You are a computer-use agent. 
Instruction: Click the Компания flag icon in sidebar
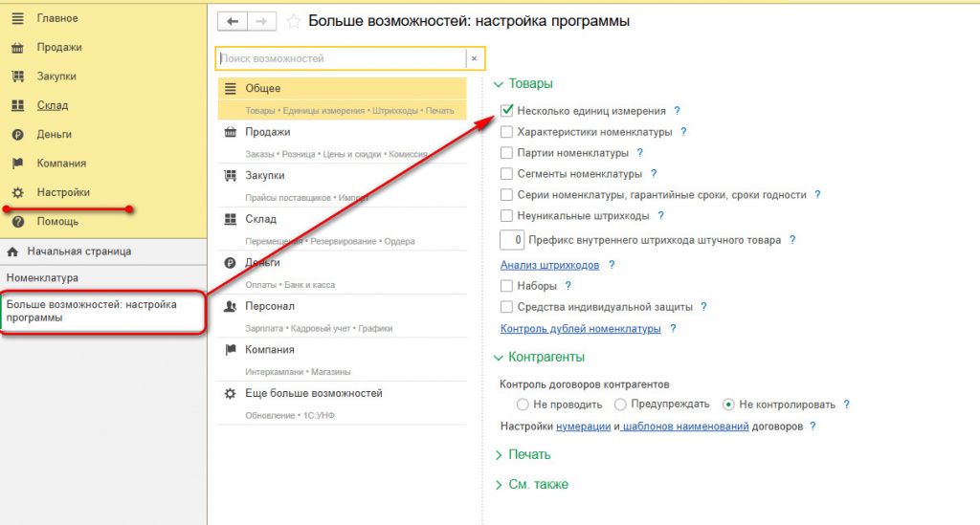pyautogui.click(x=17, y=164)
